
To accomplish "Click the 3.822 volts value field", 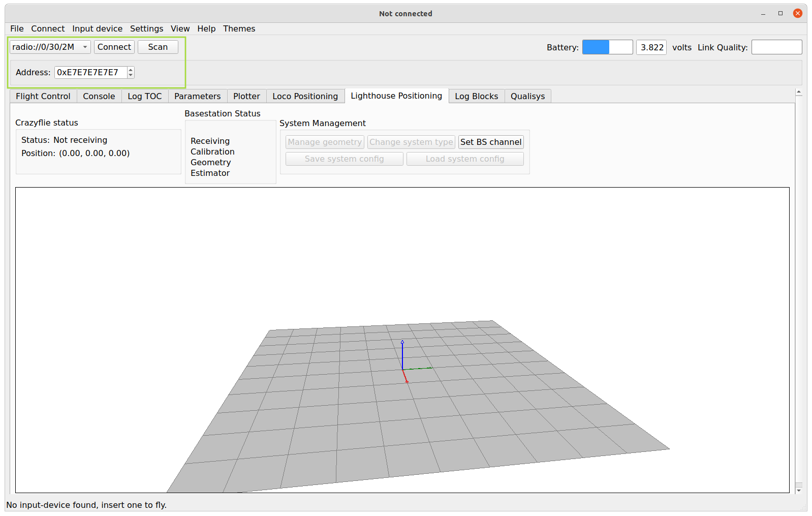I will point(651,47).
